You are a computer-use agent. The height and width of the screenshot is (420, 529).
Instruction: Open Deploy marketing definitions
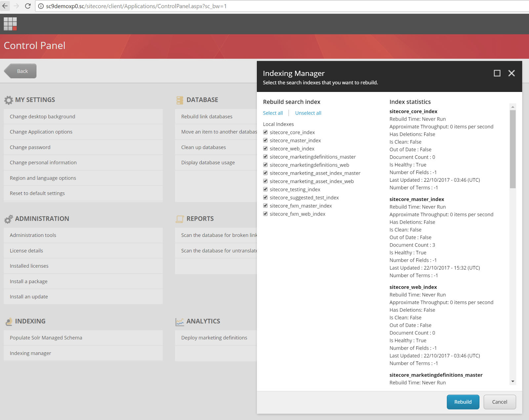216,338
